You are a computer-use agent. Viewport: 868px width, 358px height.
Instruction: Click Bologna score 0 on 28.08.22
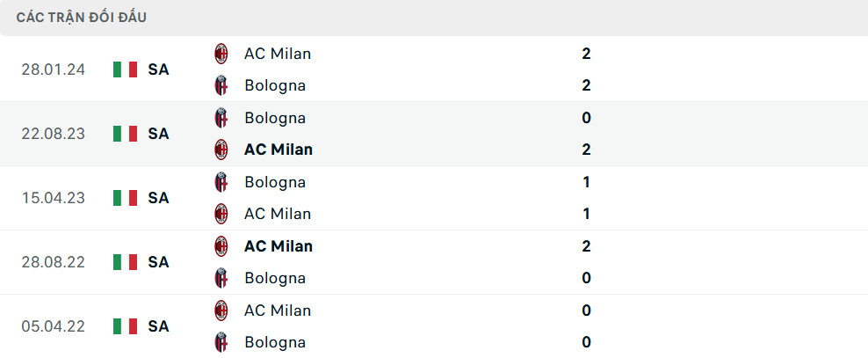(586, 278)
